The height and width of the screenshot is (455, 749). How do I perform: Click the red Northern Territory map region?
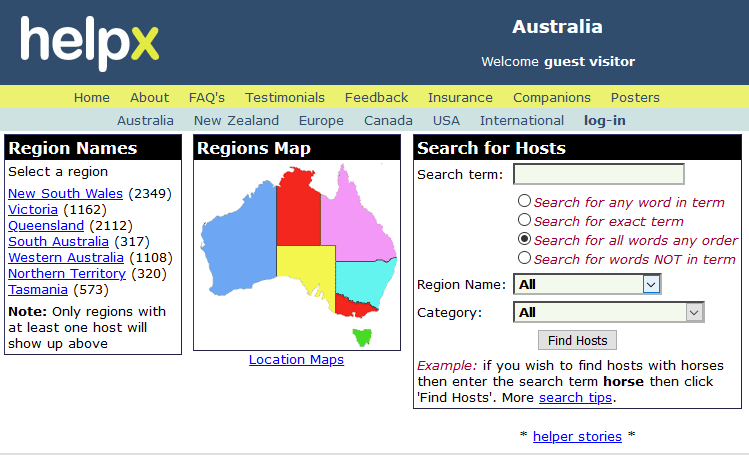tap(298, 206)
